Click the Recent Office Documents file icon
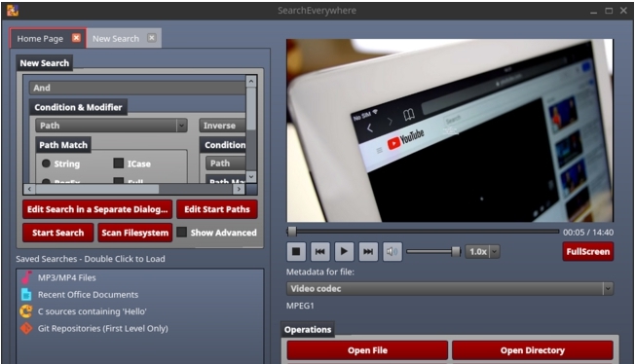This screenshot has width=635, height=364. coord(26,294)
